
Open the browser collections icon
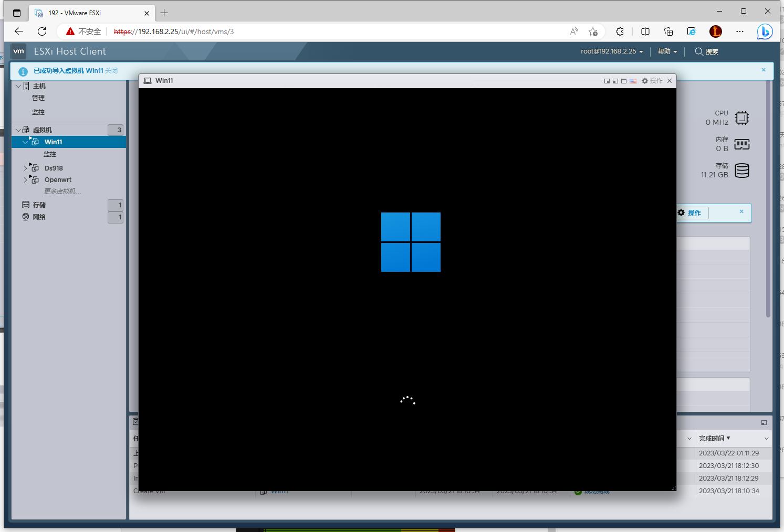(668, 31)
